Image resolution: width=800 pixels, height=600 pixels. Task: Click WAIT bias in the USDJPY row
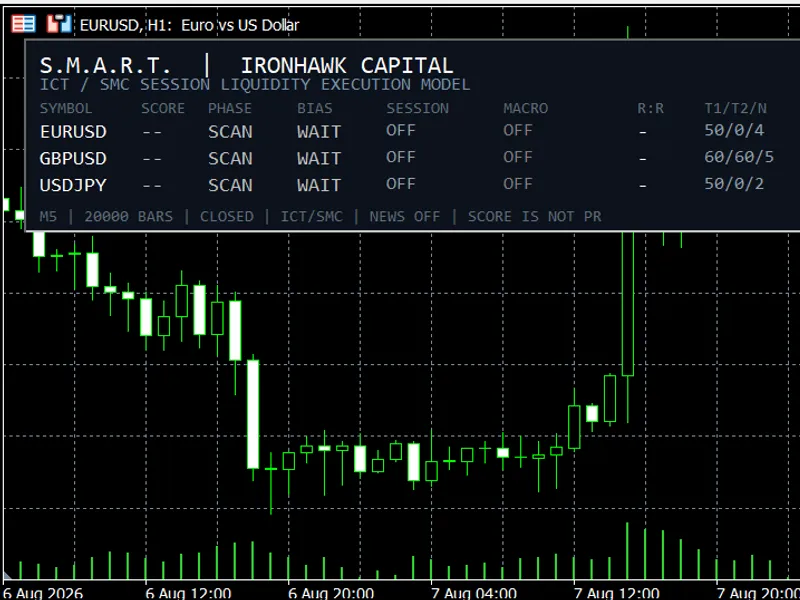[319, 185]
